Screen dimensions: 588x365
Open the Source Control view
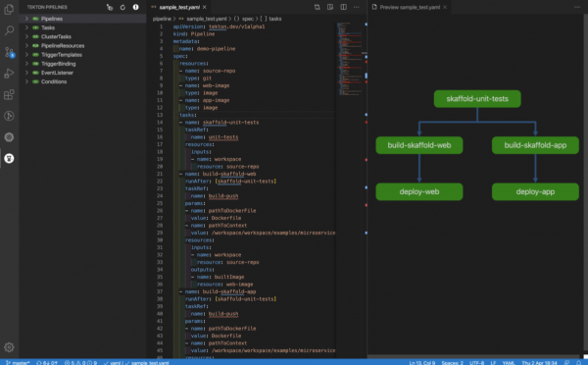pos(9,52)
